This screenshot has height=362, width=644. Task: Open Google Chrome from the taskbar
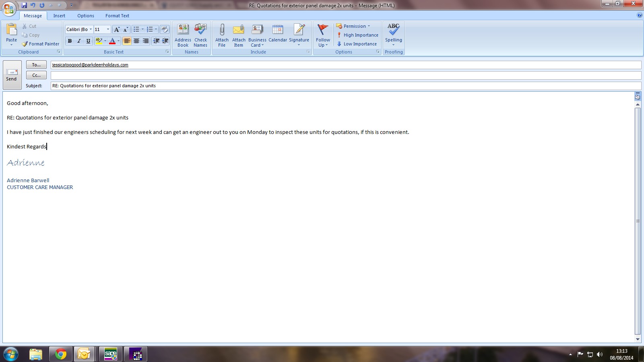pos(61,354)
